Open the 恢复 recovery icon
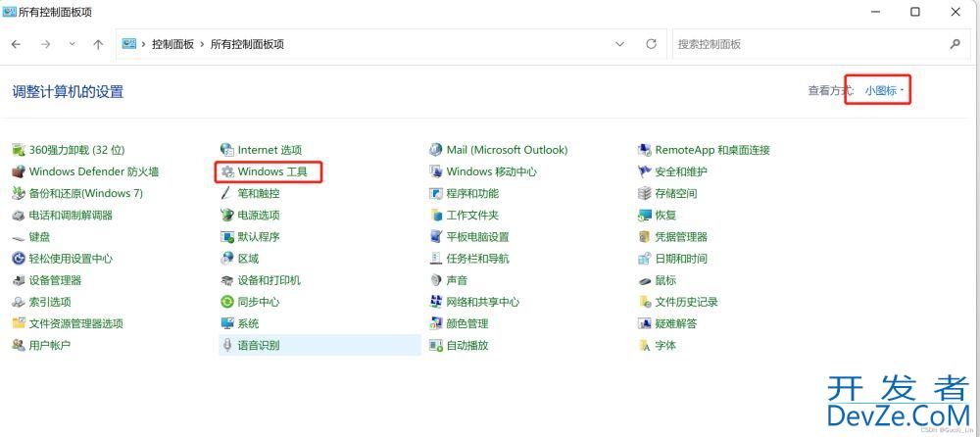 pos(645,215)
